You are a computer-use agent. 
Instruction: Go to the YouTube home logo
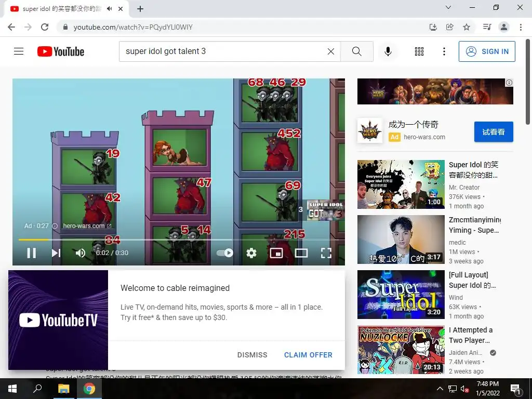point(61,51)
